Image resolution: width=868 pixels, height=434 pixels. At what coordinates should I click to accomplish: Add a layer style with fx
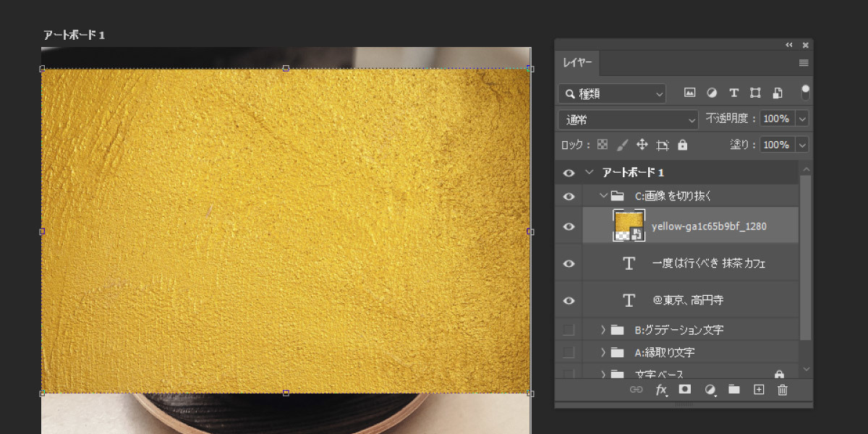(x=661, y=390)
